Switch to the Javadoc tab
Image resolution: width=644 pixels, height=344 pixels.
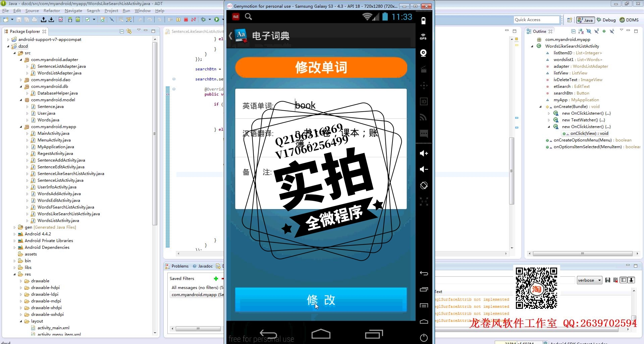(203, 266)
